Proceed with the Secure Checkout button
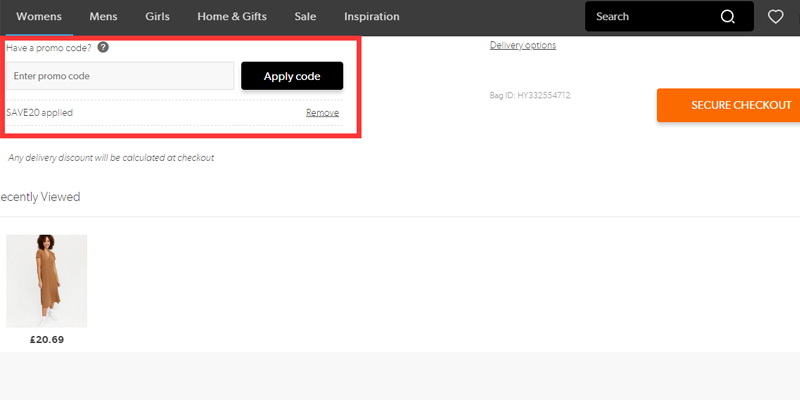The width and height of the screenshot is (800, 400). (728, 105)
